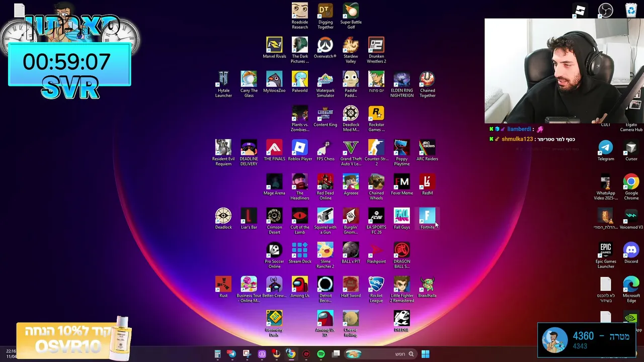
Task: Select the Rockstar Games launcher icon
Action: tap(376, 119)
